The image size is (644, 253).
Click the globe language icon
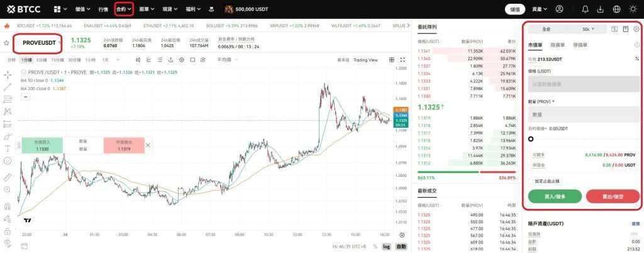click(616, 9)
